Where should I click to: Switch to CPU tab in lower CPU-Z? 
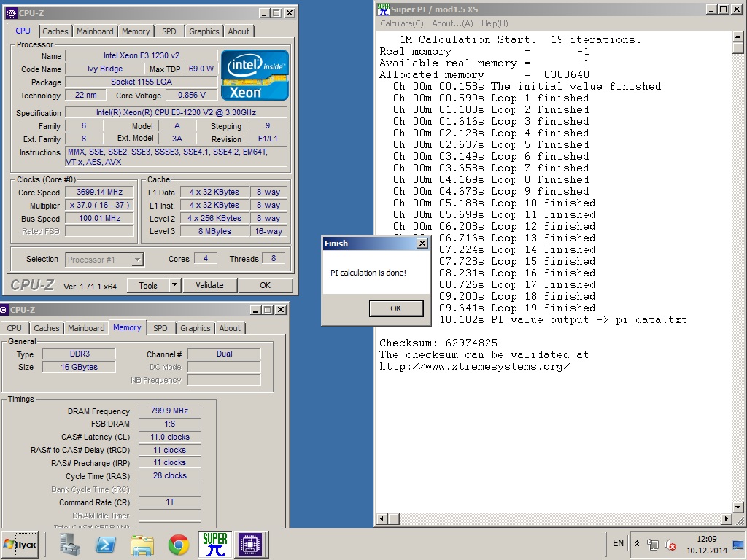(x=14, y=328)
